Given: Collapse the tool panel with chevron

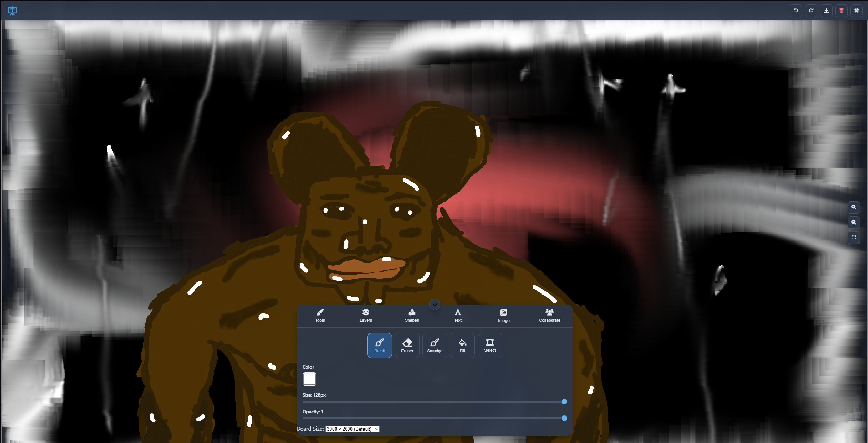Looking at the screenshot, I should [435, 305].
